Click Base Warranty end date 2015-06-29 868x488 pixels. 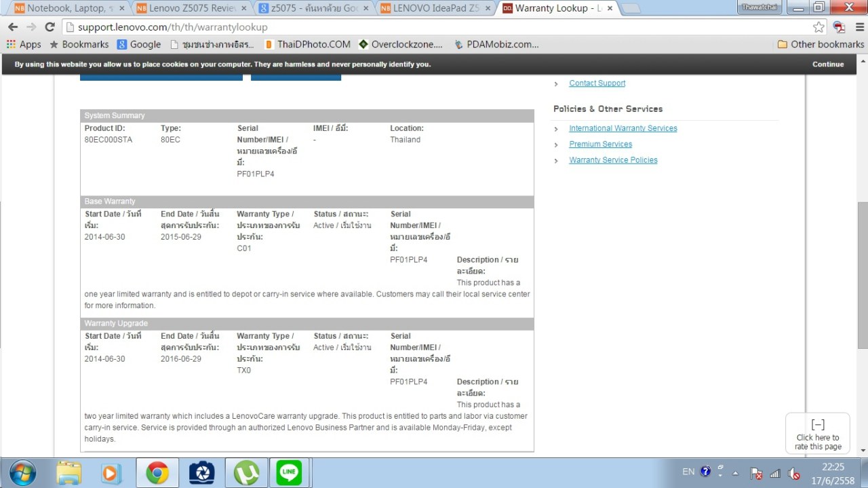pos(181,237)
